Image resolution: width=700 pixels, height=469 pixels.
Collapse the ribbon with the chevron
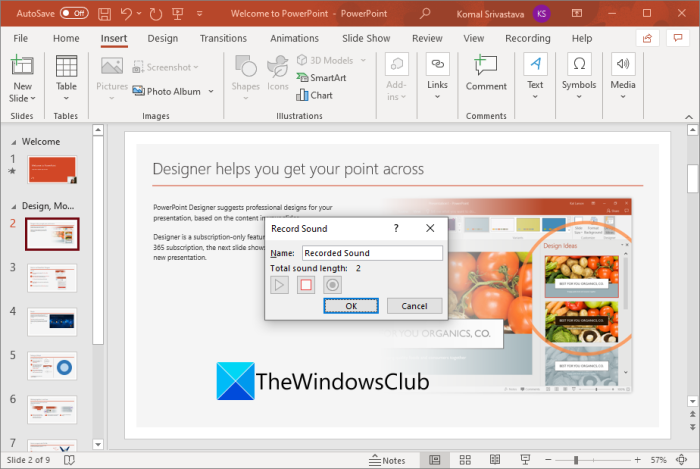pyautogui.click(x=689, y=117)
